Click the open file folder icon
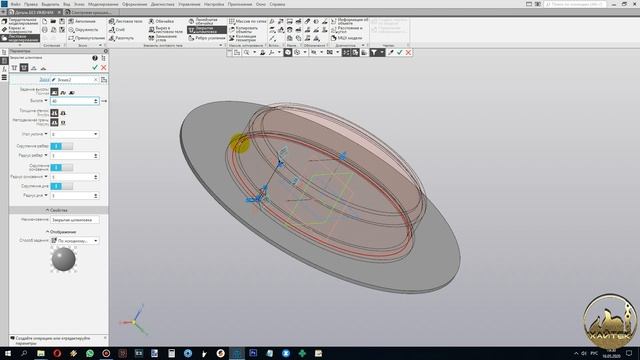The height and width of the screenshot is (360, 640). (x=53, y=21)
